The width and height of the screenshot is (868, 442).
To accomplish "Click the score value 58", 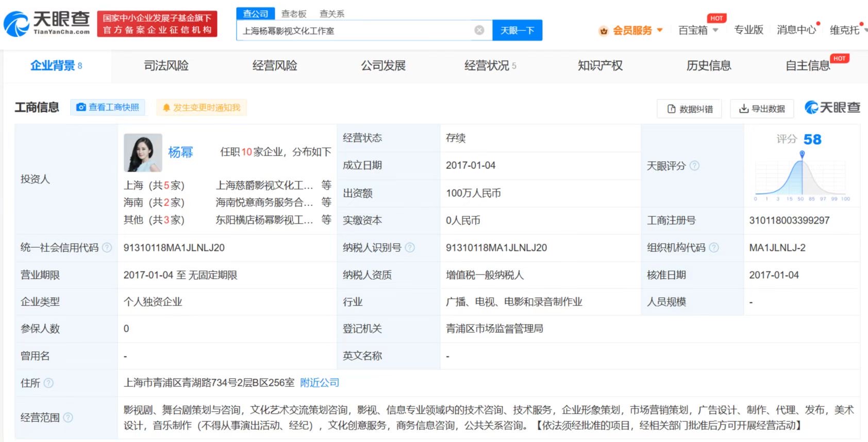I will 812,140.
